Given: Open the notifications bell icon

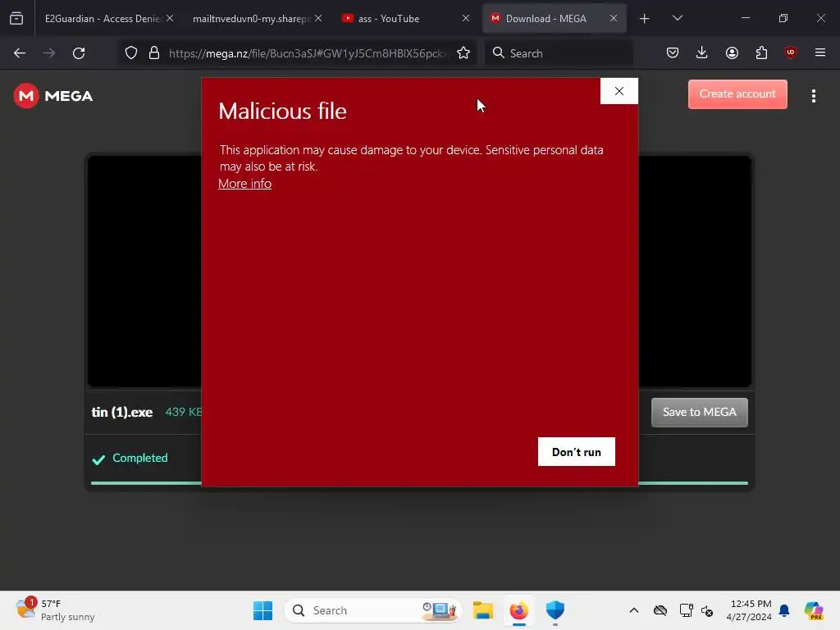Looking at the screenshot, I should point(784,610).
